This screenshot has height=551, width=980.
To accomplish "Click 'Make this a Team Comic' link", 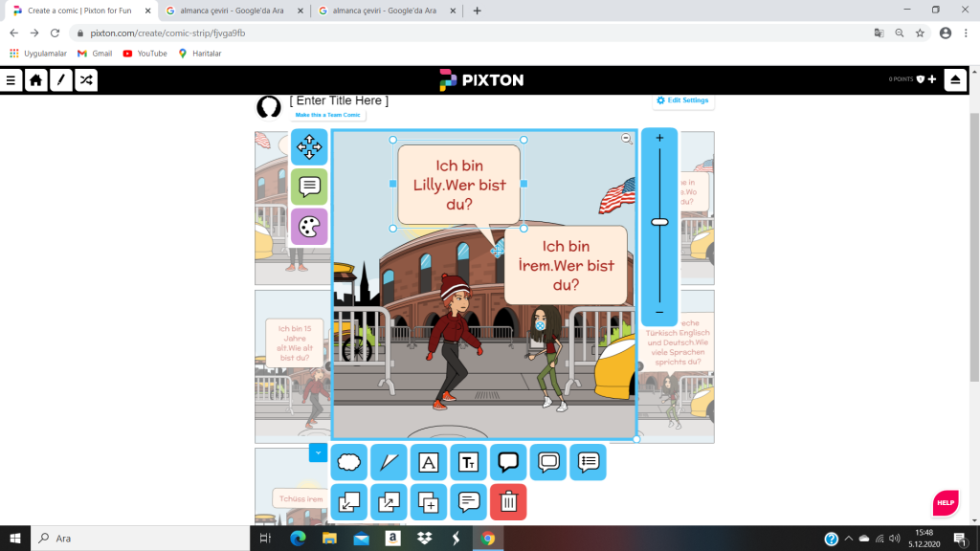I will pos(327,115).
